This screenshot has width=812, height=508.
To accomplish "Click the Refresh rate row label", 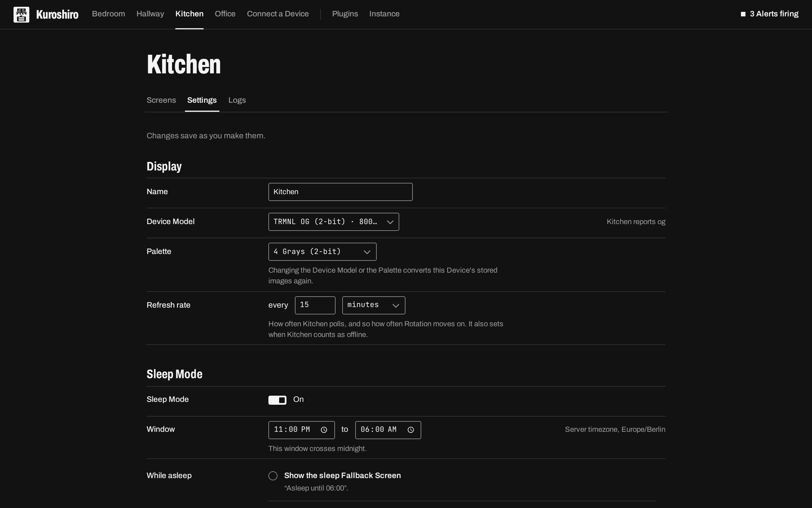I will pos(168,305).
